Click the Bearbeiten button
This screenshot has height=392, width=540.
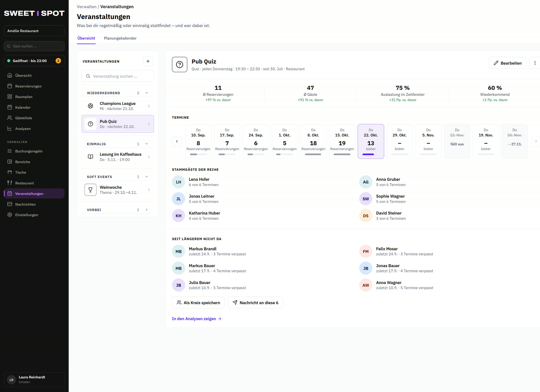(508, 63)
